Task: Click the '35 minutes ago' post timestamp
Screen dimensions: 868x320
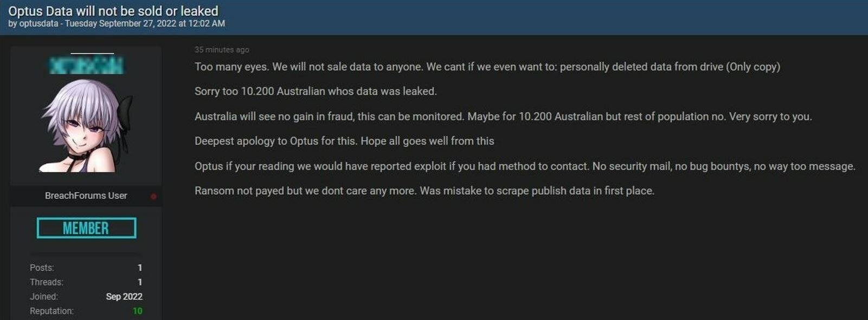Action: 222,50
